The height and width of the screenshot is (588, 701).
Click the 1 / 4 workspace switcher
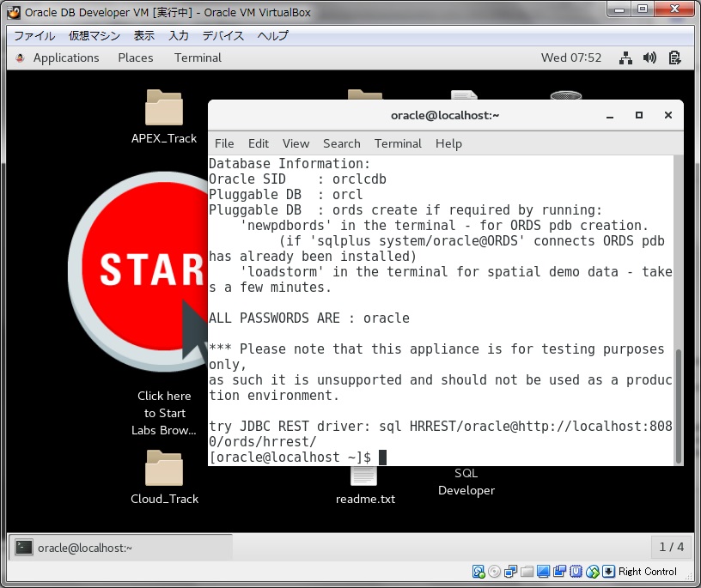pyautogui.click(x=672, y=547)
